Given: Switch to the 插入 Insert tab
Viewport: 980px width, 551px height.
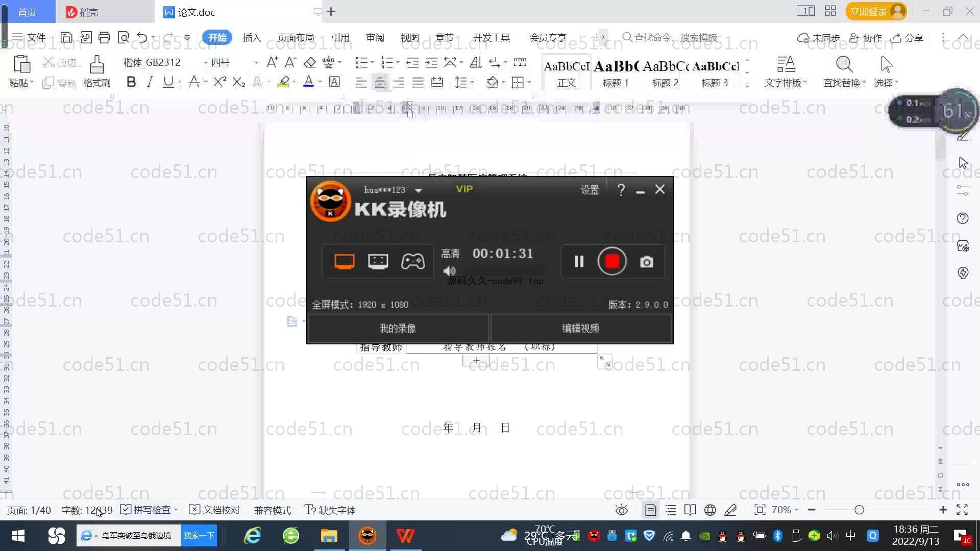Looking at the screenshot, I should pyautogui.click(x=252, y=38).
